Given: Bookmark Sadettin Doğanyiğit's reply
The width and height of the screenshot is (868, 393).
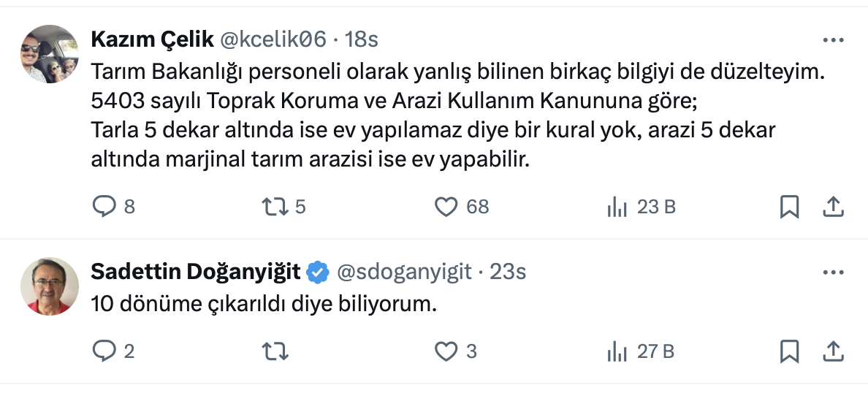Looking at the screenshot, I should pyautogui.click(x=789, y=352).
